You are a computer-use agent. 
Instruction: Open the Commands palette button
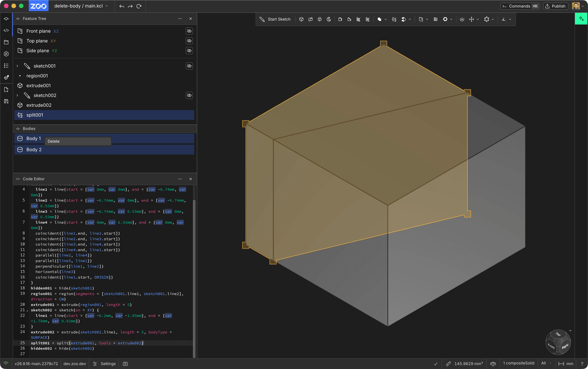click(520, 6)
